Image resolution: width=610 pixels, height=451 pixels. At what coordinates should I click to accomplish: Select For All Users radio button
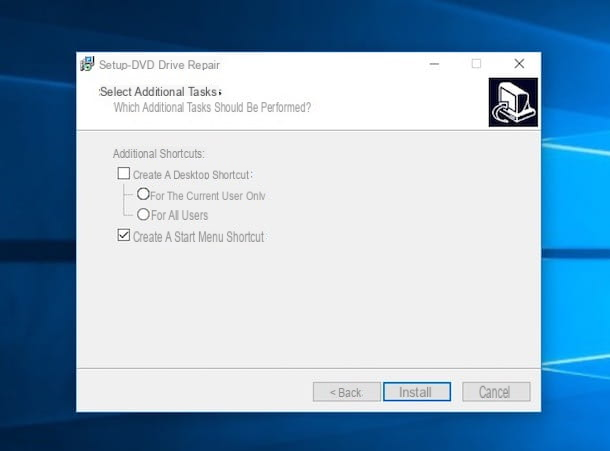[x=143, y=214]
